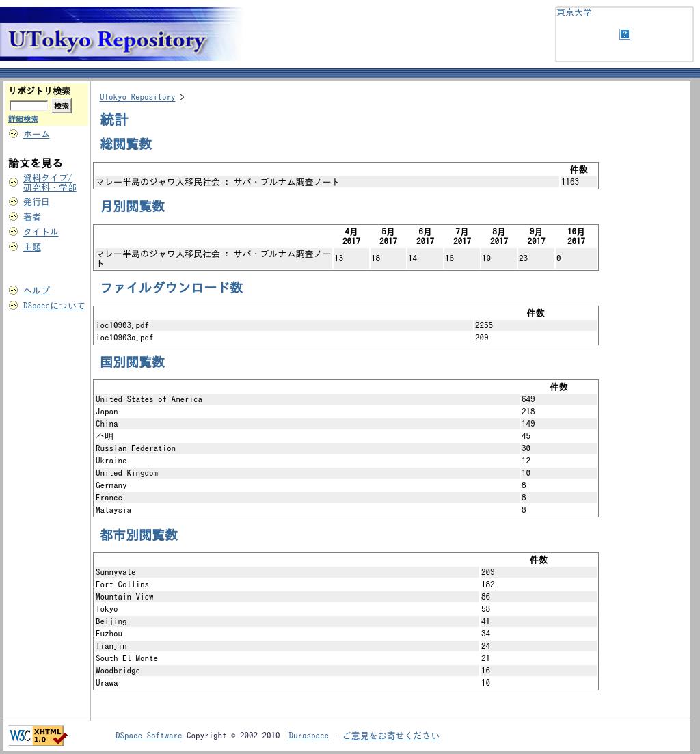Select the September 2017 view count 23
The height and width of the screenshot is (754, 700).
[523, 258]
